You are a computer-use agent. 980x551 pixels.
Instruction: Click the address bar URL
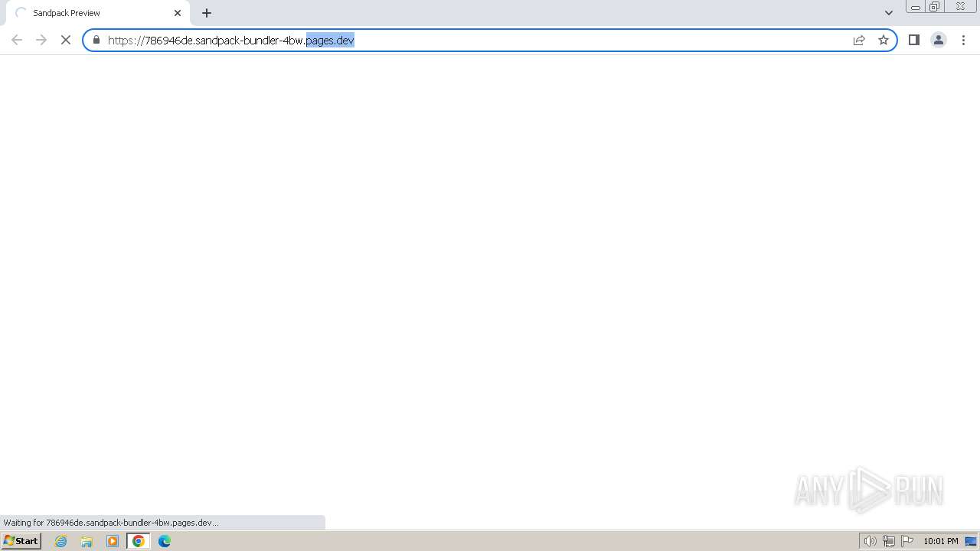tap(230, 40)
